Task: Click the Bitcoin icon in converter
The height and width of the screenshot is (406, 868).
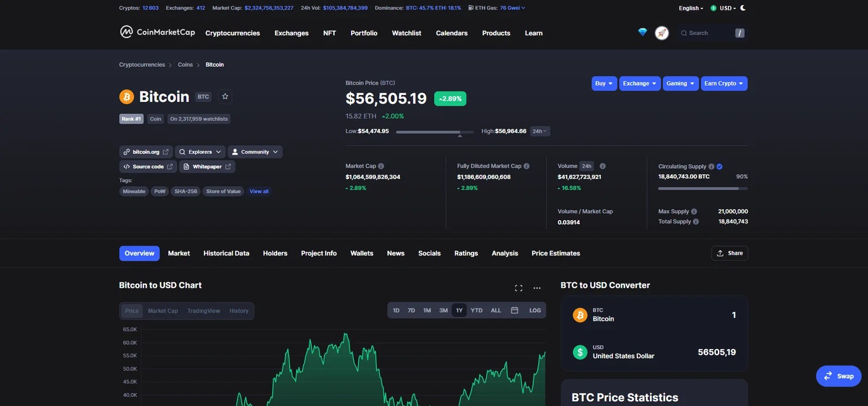Action: 580,315
